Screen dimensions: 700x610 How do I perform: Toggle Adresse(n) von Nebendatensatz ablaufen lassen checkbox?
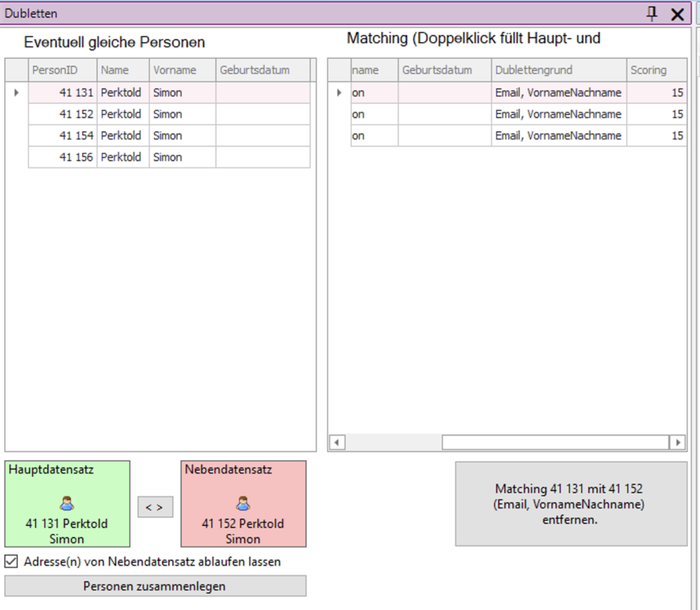11,561
